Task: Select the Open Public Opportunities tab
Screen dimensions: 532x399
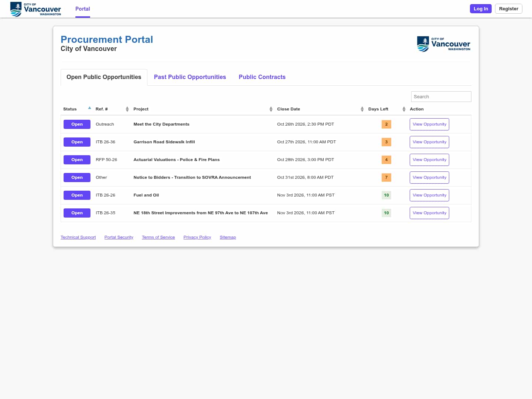Action: tap(104, 77)
